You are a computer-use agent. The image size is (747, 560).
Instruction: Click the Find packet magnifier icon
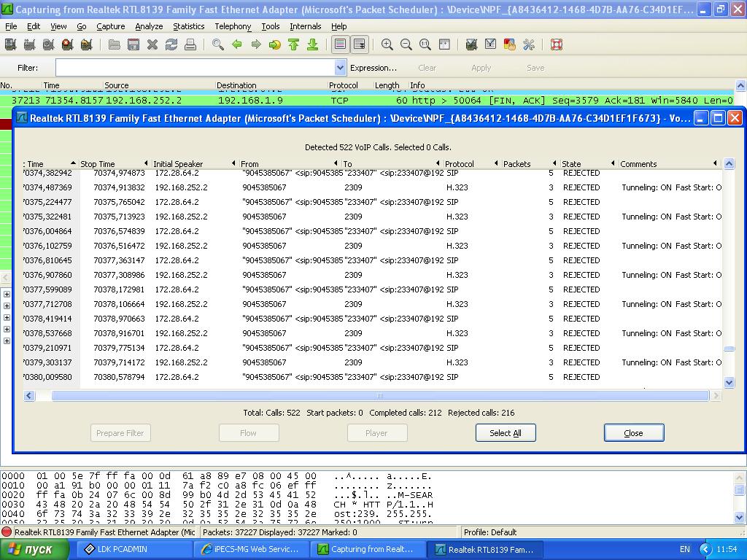click(217, 45)
